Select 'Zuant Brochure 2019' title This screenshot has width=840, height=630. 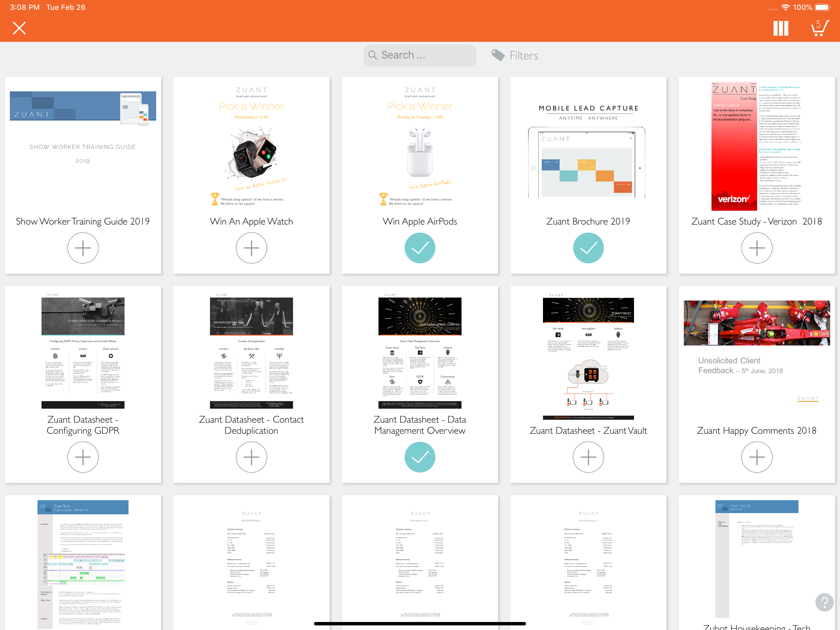point(588,221)
